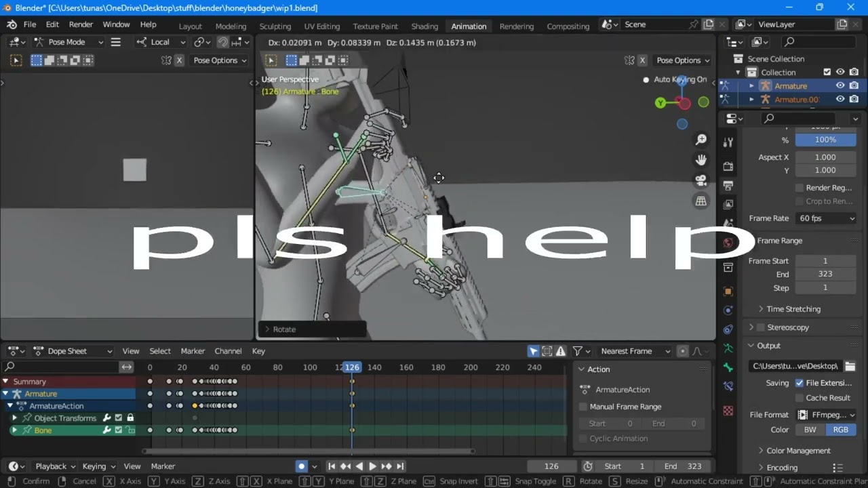Select the Armature object in the outliner
This screenshot has height=488, width=868.
[791, 86]
